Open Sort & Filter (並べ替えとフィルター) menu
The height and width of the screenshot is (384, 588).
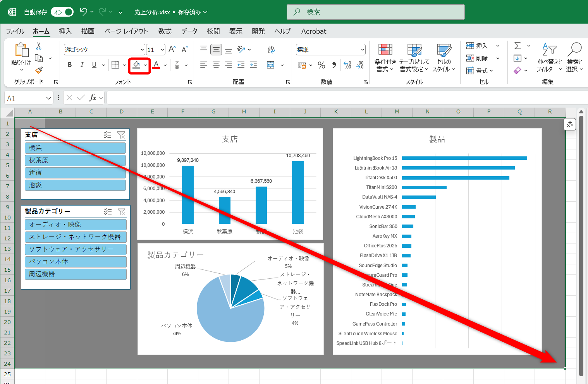549,58
